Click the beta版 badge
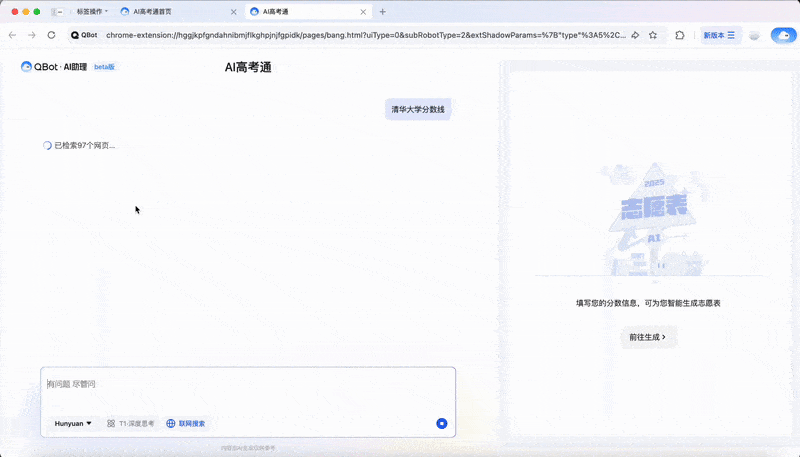Screen dimensions: 800x457 pos(105,67)
